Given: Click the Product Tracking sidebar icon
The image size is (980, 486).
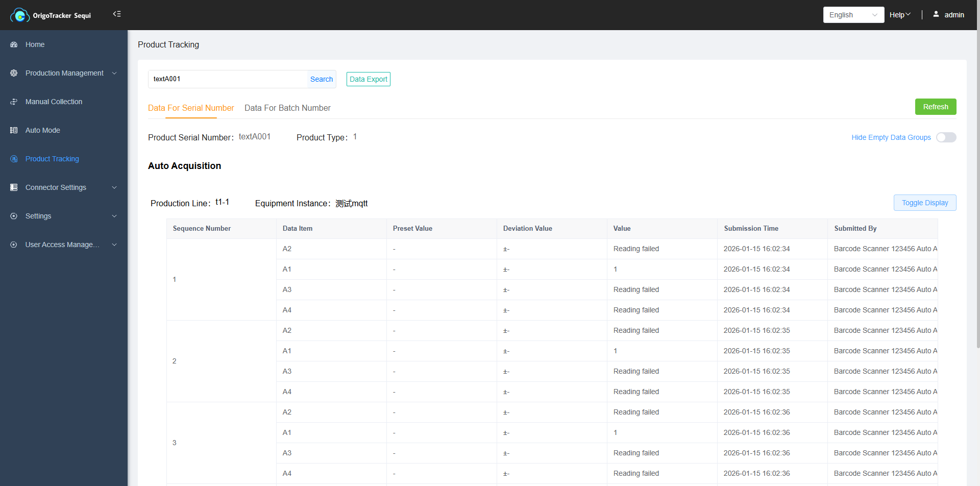Looking at the screenshot, I should point(14,159).
